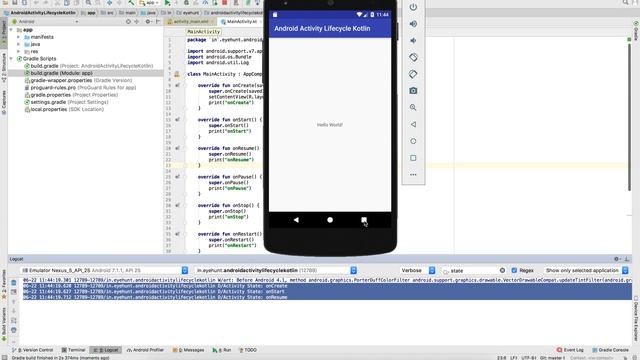
Task: Open the Verbose log level dropdown
Action: (x=418, y=270)
